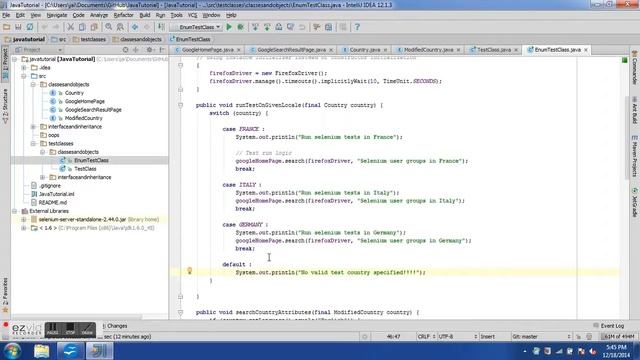The image size is (640, 360).
Task: Switch to the GoogleHomePage.java tab
Action: (207, 50)
